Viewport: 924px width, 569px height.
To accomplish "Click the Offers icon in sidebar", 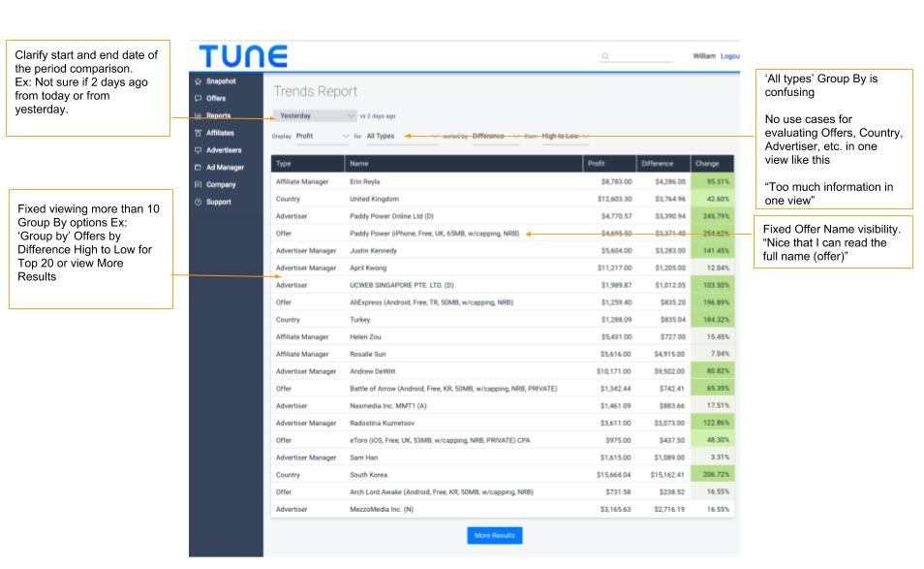I will pyautogui.click(x=198, y=99).
